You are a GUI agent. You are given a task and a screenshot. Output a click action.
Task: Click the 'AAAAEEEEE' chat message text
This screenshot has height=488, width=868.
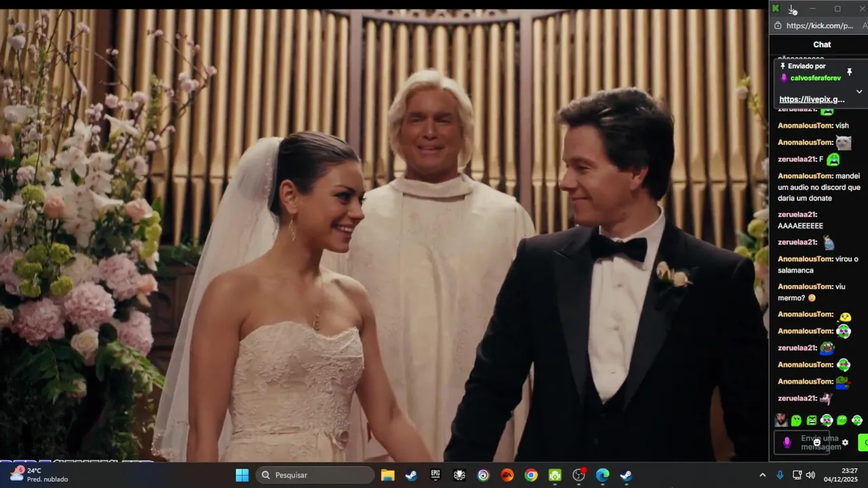800,226
